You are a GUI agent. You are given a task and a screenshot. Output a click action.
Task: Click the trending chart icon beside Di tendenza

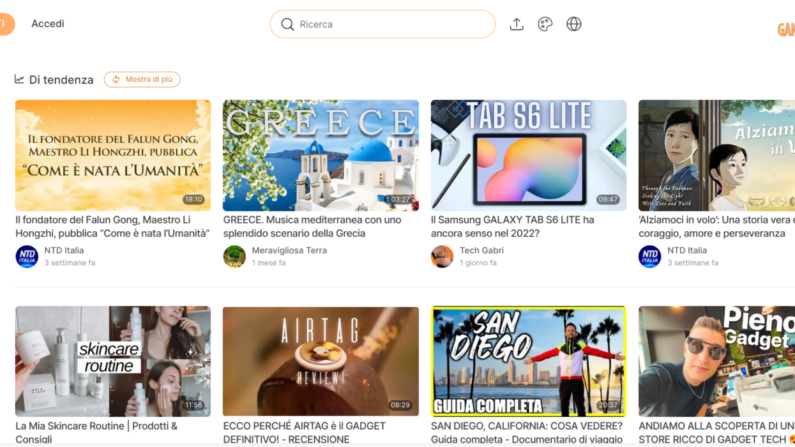pos(19,79)
